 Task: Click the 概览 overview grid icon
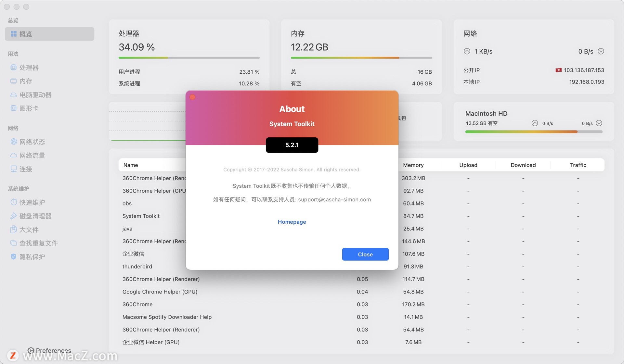coord(14,34)
